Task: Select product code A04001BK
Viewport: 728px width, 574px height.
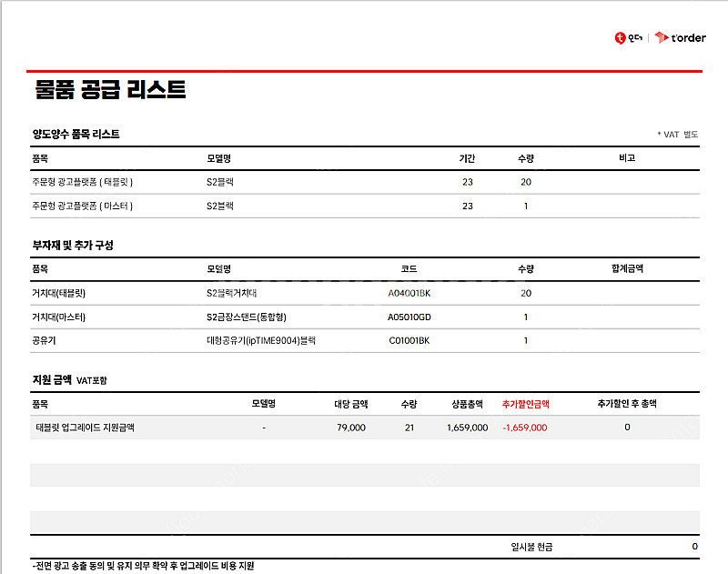Action: pos(409,294)
